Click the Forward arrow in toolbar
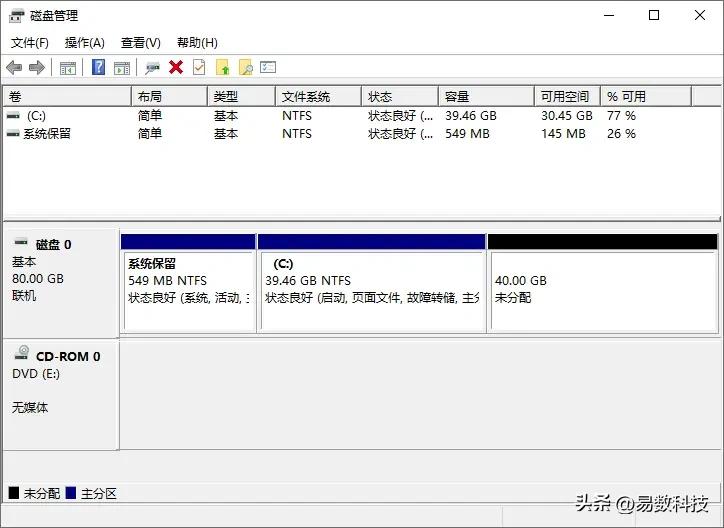This screenshot has height=528, width=724. 36,68
